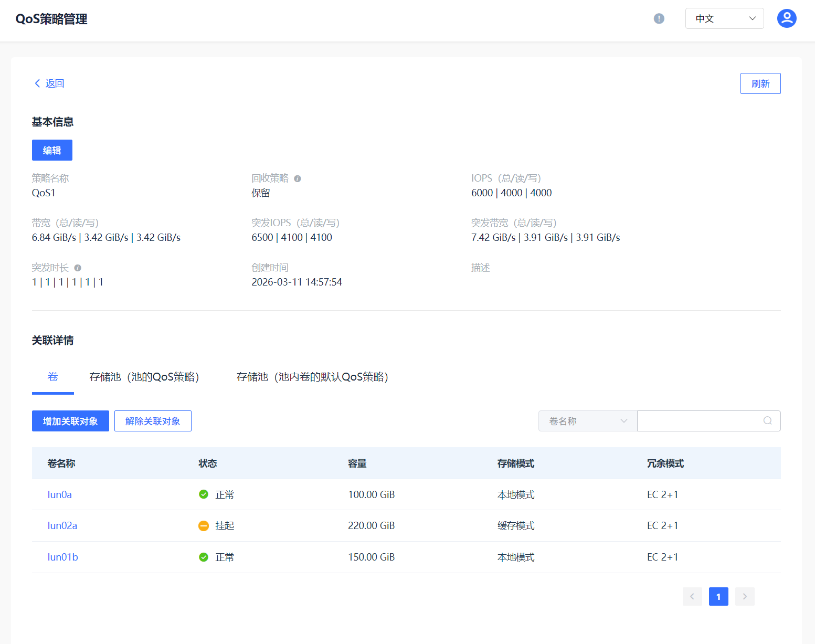The image size is (815, 644).
Task: Click the search magnifier icon
Action: [767, 421]
